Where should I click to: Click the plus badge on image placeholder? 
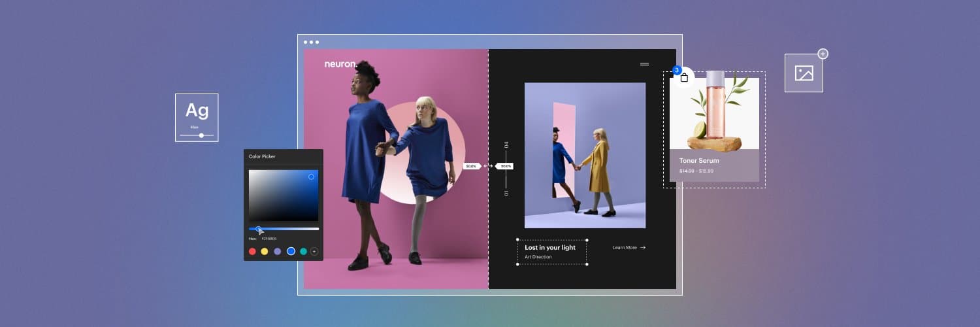[823, 54]
